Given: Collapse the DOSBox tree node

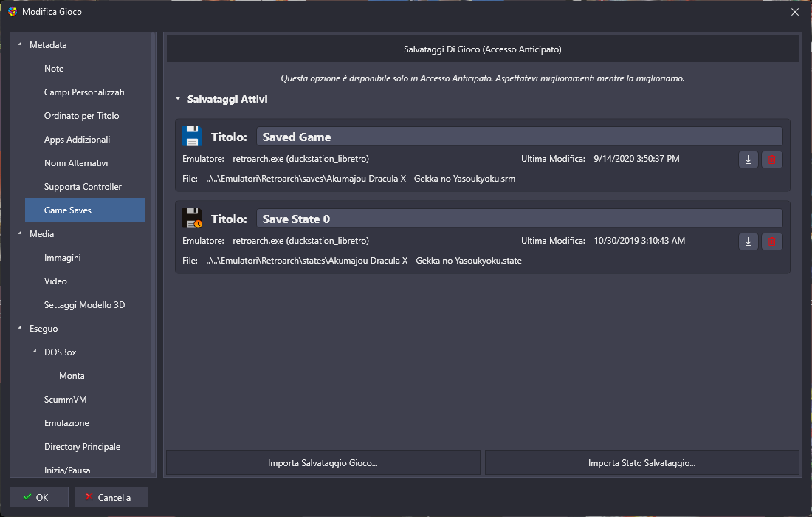Looking at the screenshot, I should (35, 352).
